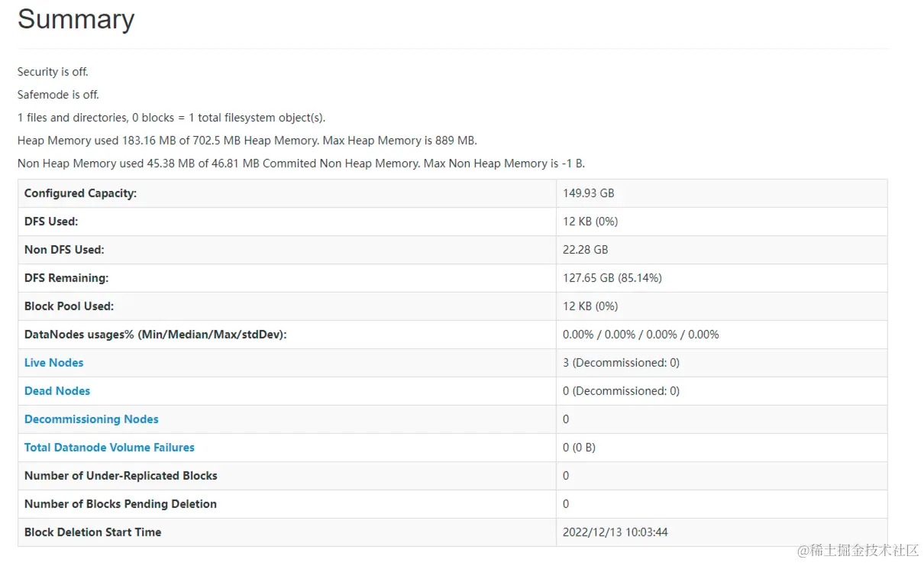The width and height of the screenshot is (924, 563).
Task: Click the Summary heading
Action: point(76,19)
